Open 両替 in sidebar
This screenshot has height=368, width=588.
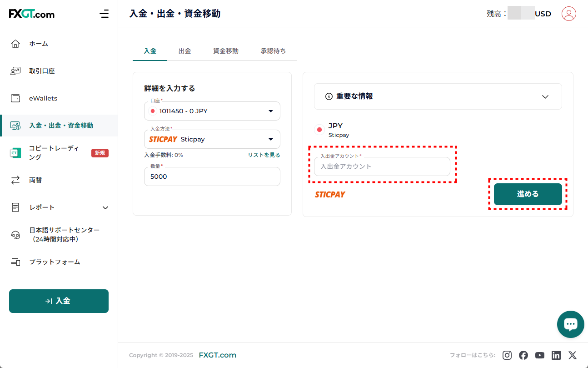click(35, 180)
